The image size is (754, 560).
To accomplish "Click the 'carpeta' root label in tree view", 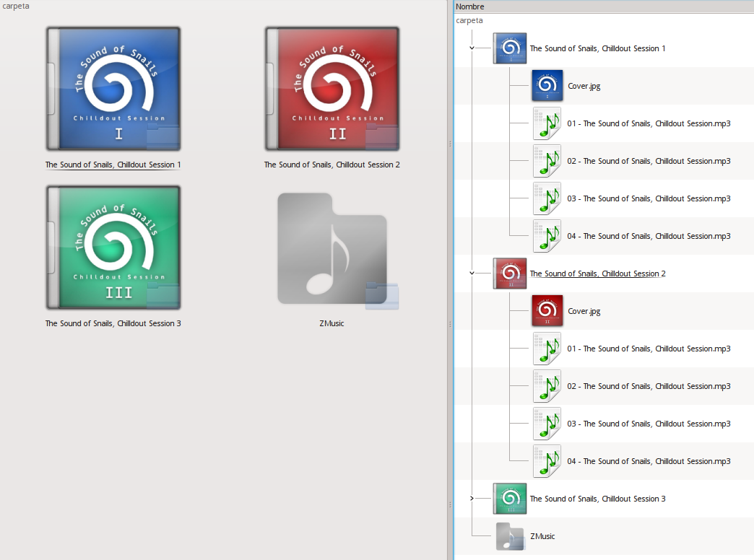I will coord(469,21).
